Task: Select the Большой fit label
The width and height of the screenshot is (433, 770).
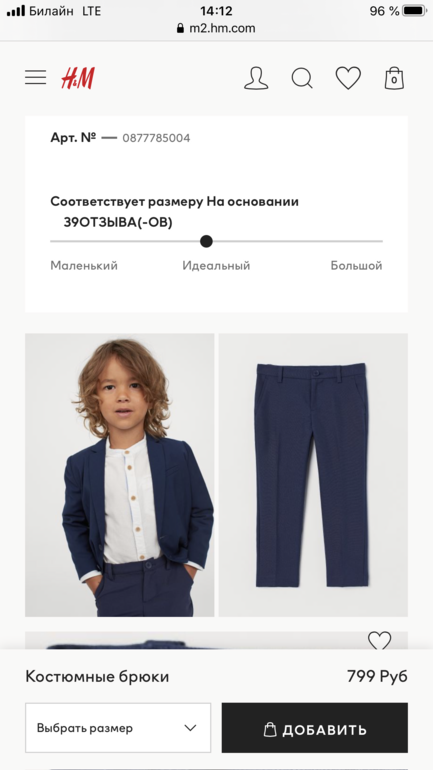Action: coord(356,266)
